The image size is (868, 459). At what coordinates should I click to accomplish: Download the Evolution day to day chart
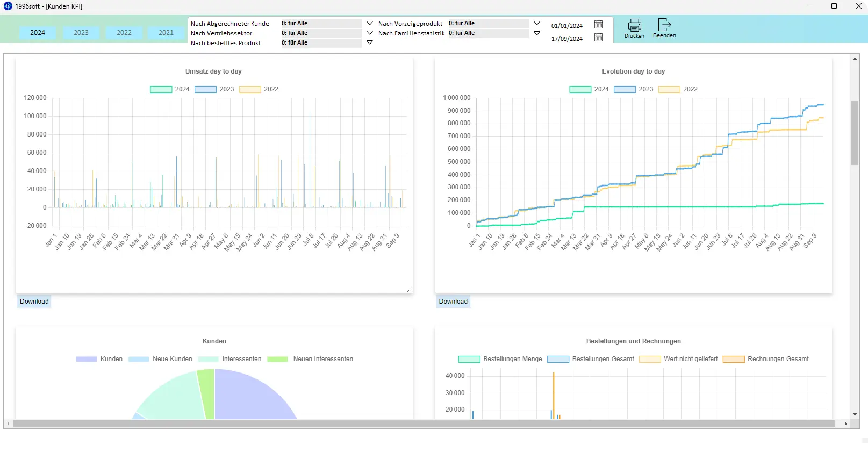[x=453, y=302]
